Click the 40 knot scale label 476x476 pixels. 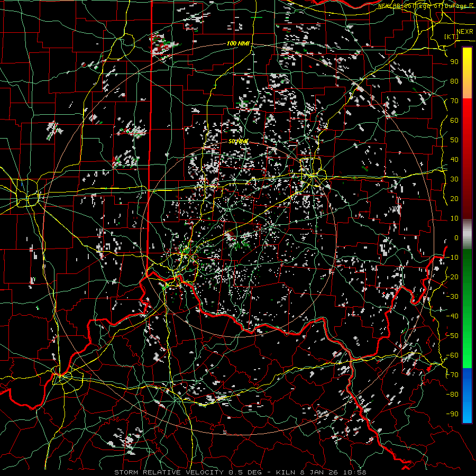tap(454, 160)
